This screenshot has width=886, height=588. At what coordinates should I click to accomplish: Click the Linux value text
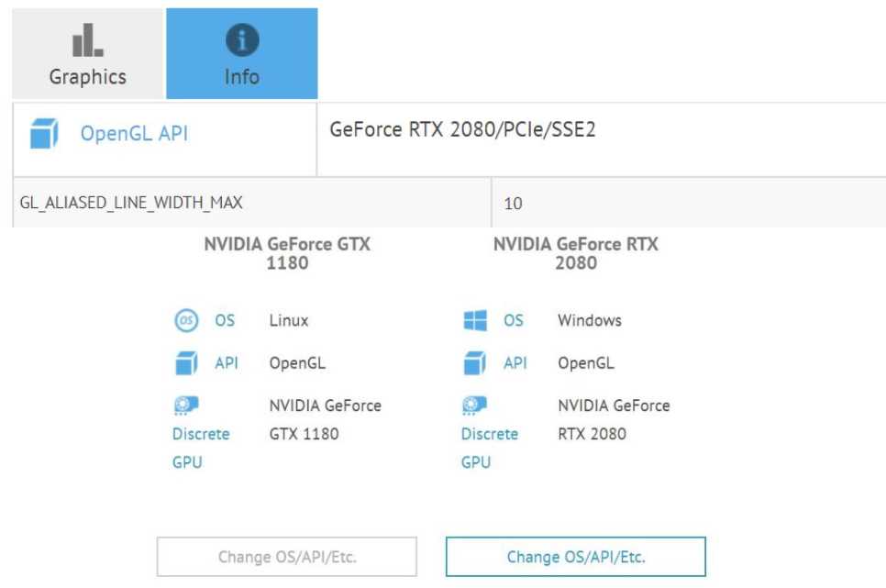(x=289, y=320)
